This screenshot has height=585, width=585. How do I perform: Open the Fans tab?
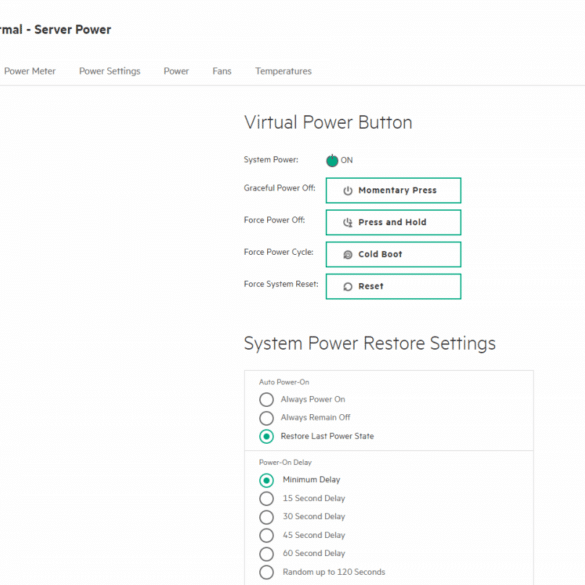click(x=222, y=71)
